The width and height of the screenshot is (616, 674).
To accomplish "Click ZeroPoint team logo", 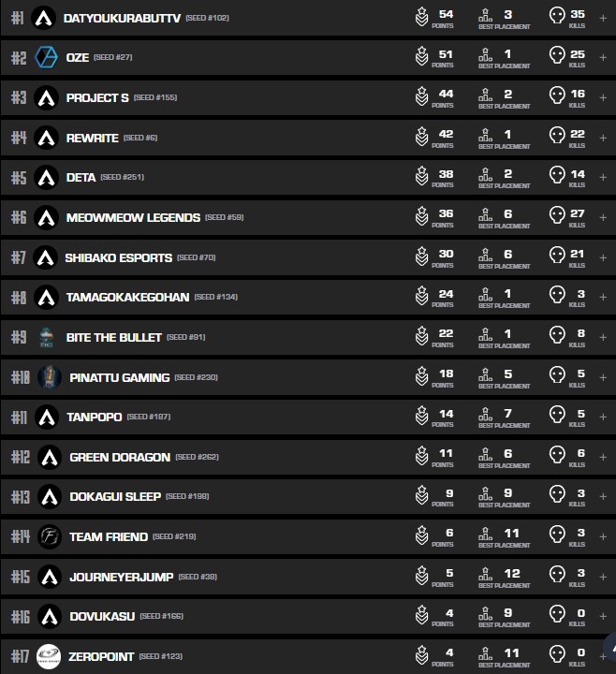I will [x=49, y=657].
